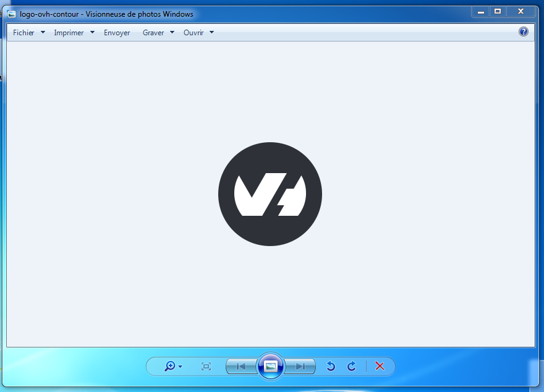Screen dimensions: 544x392
Task: Start the slideshow with the center button
Action: (270, 367)
